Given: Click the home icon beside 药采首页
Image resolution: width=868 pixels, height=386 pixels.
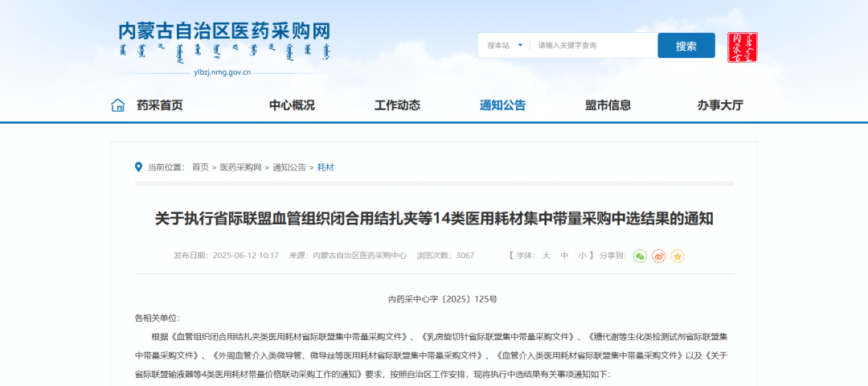Looking at the screenshot, I should click(x=118, y=105).
